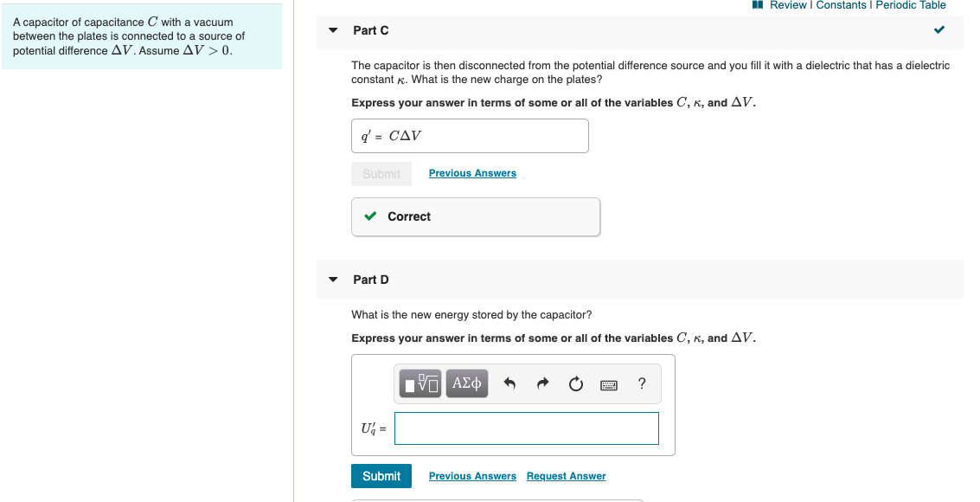Viewport: 980px width, 502px height.
Task: Reset the answer field
Action: (x=575, y=383)
